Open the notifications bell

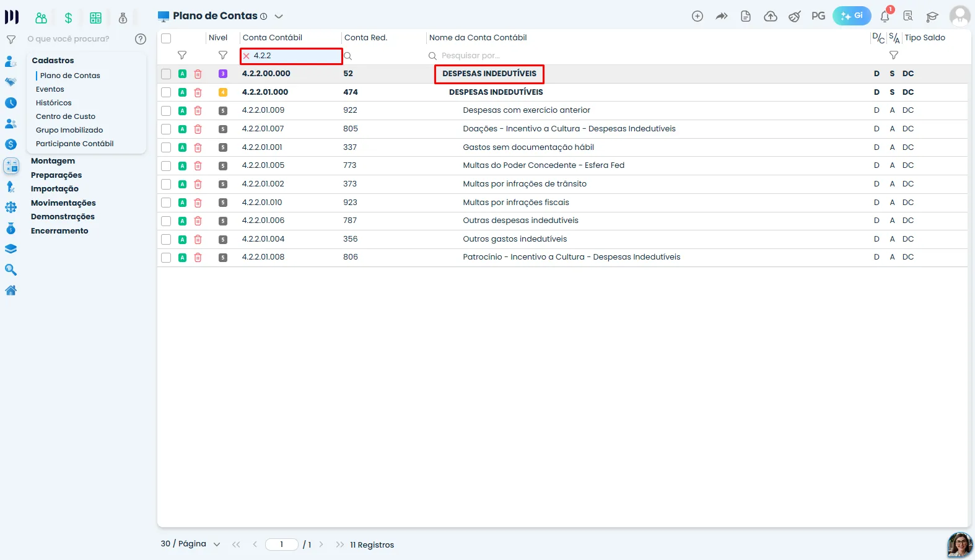coord(885,17)
